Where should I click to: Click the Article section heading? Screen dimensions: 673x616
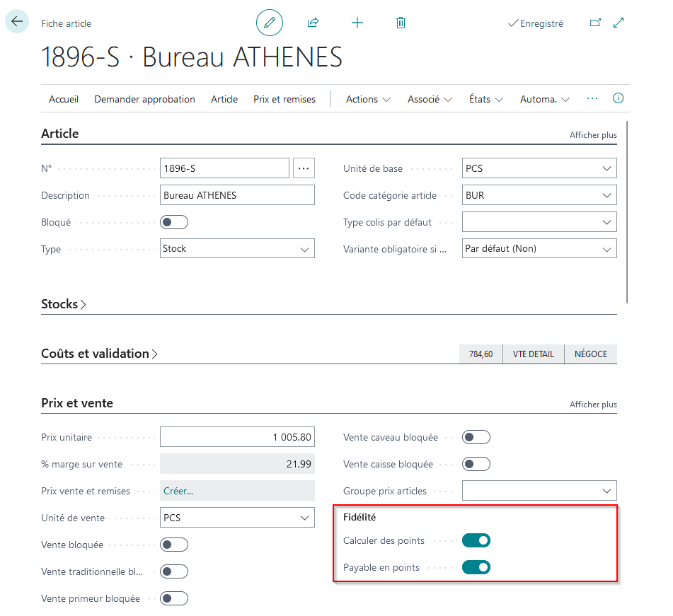[60, 134]
